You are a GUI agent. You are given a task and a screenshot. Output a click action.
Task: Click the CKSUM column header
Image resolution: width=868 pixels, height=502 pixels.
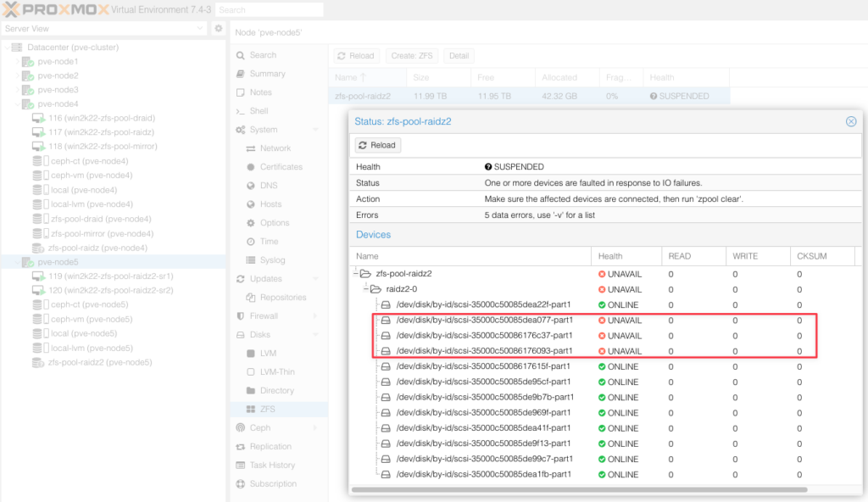tap(822, 256)
